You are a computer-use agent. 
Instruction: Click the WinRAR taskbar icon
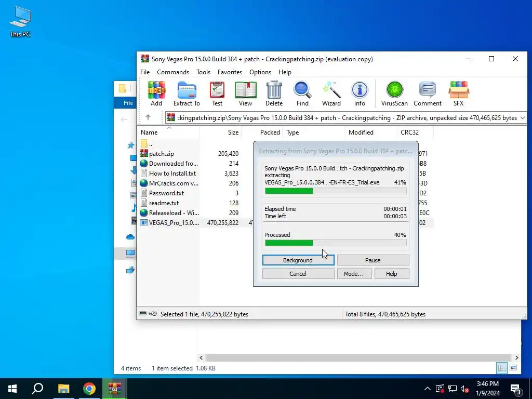[x=115, y=389]
